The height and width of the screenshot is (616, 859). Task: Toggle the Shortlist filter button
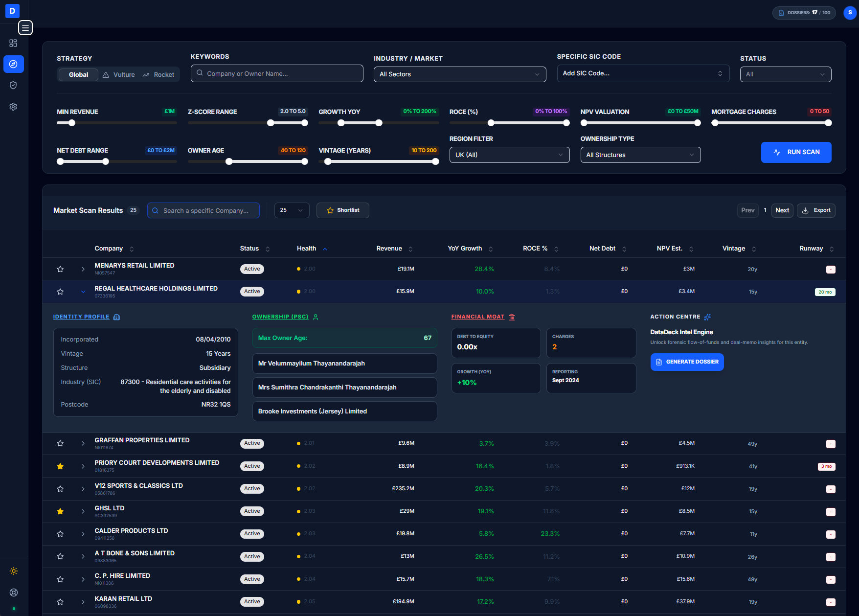pos(342,210)
